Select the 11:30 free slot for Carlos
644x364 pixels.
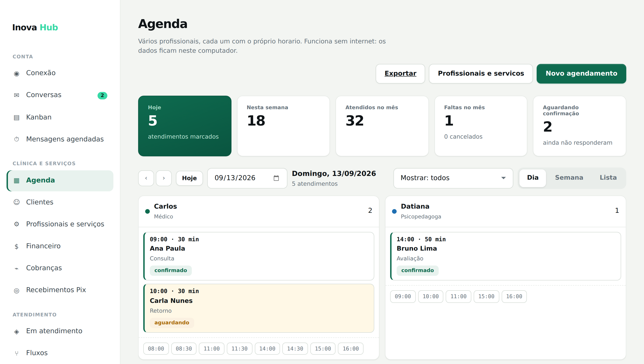tap(239, 349)
